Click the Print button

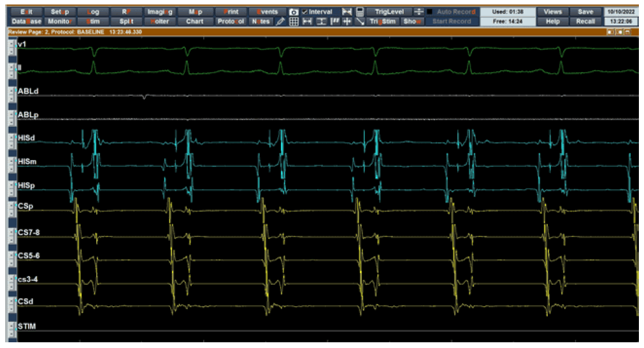[231, 12]
